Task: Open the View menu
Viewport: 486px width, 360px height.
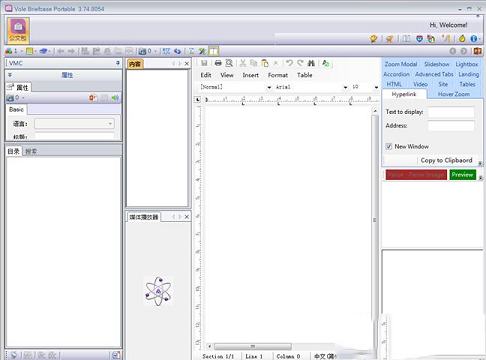Action: (227, 75)
